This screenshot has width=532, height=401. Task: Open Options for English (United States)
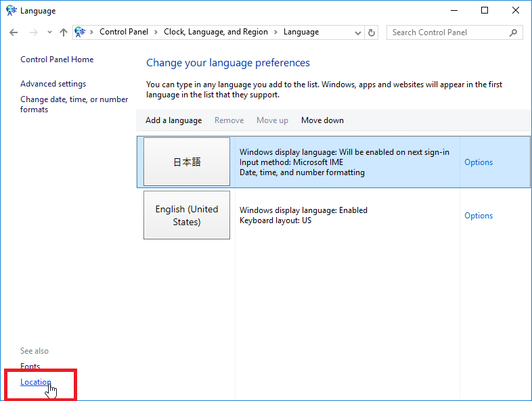coord(478,216)
